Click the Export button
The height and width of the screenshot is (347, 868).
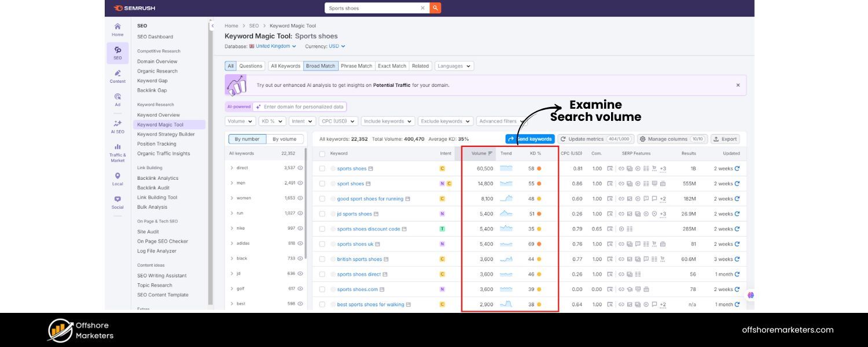pyautogui.click(x=725, y=139)
